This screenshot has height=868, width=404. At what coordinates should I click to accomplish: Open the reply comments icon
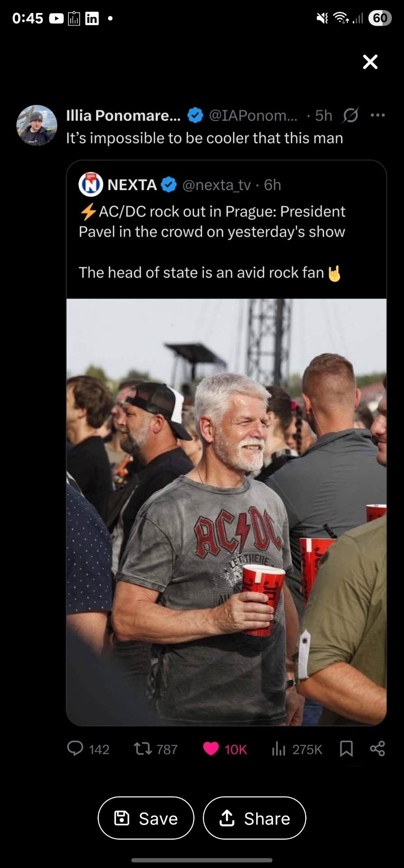click(x=75, y=748)
